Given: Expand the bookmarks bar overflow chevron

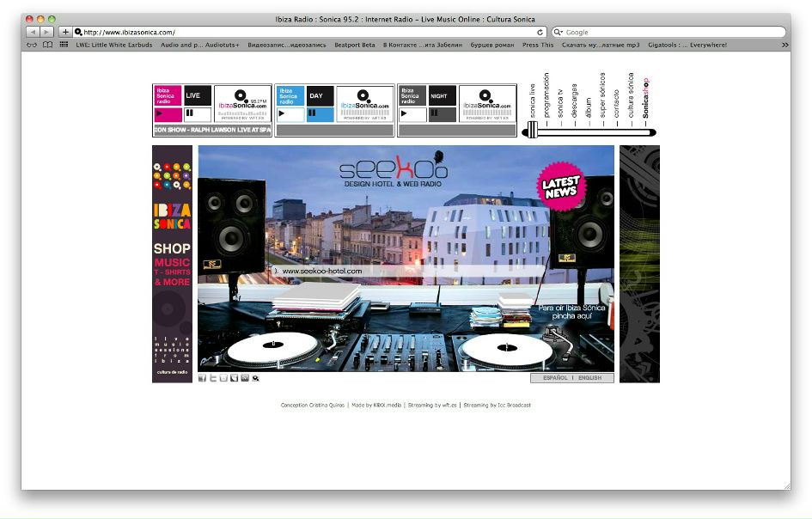Looking at the screenshot, I should 785,45.
